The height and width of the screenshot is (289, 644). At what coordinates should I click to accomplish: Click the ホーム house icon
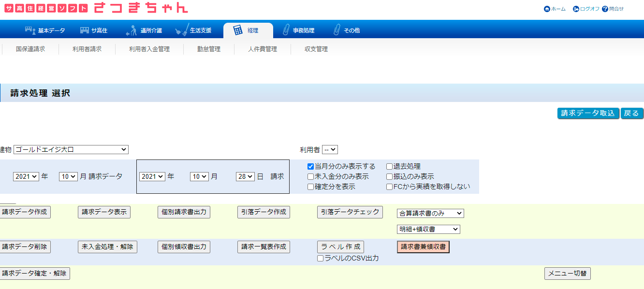[547, 9]
